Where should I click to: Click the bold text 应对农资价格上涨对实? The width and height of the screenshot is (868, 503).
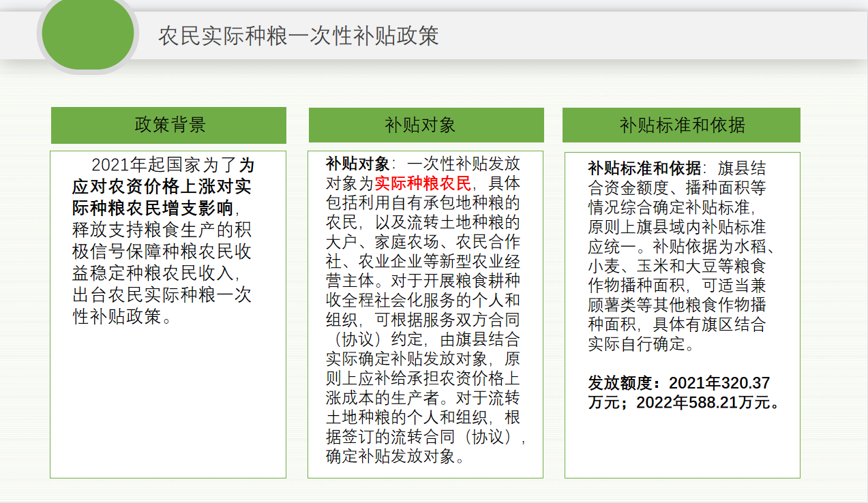[x=162, y=187]
